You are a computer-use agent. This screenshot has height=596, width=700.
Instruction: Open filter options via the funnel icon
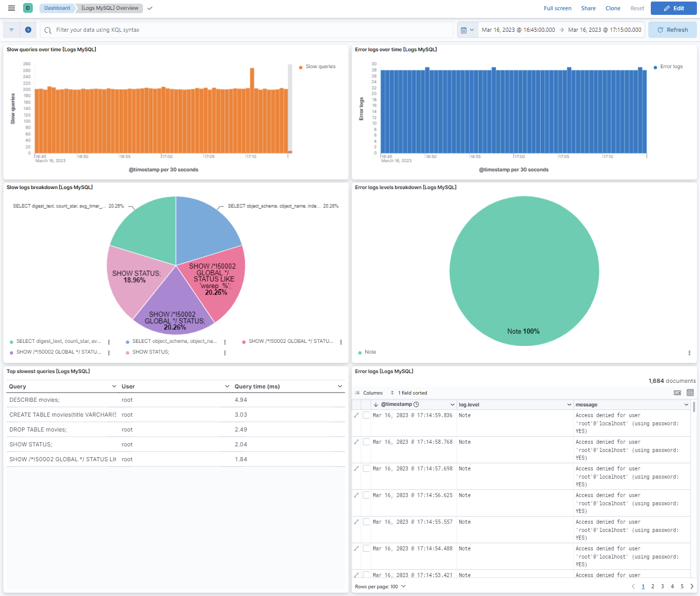pos(11,29)
